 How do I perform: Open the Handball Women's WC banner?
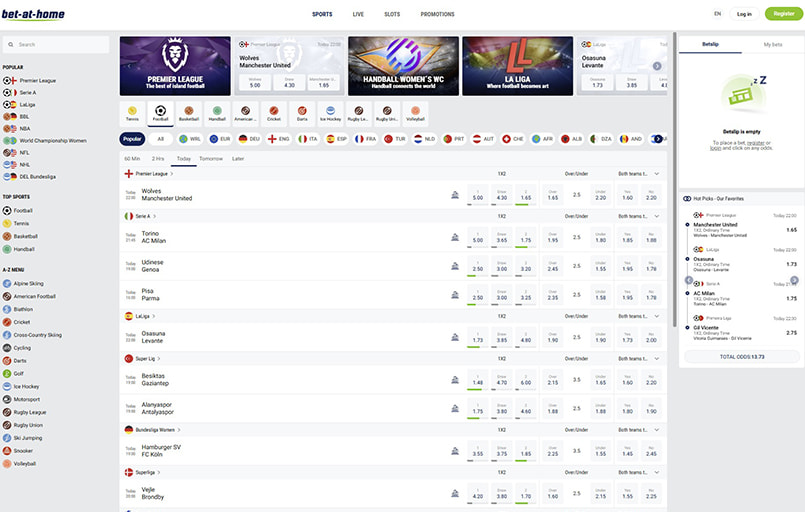404,66
